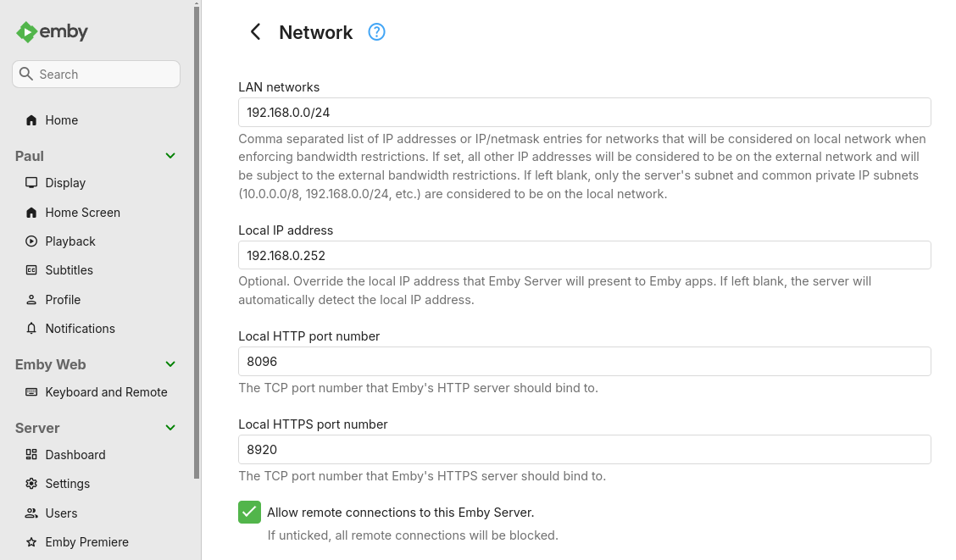This screenshot has height=560, width=956.
Task: Click the Settings gear in the sidebar
Action: pyautogui.click(x=30, y=484)
